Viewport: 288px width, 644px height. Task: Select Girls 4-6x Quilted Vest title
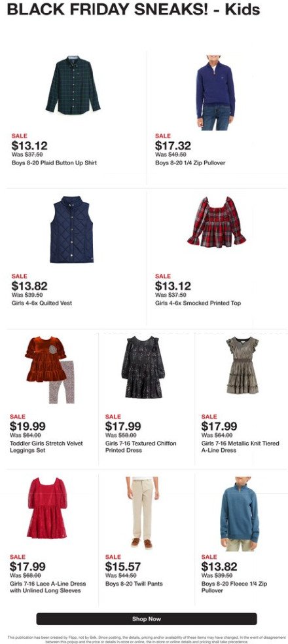tap(42, 303)
